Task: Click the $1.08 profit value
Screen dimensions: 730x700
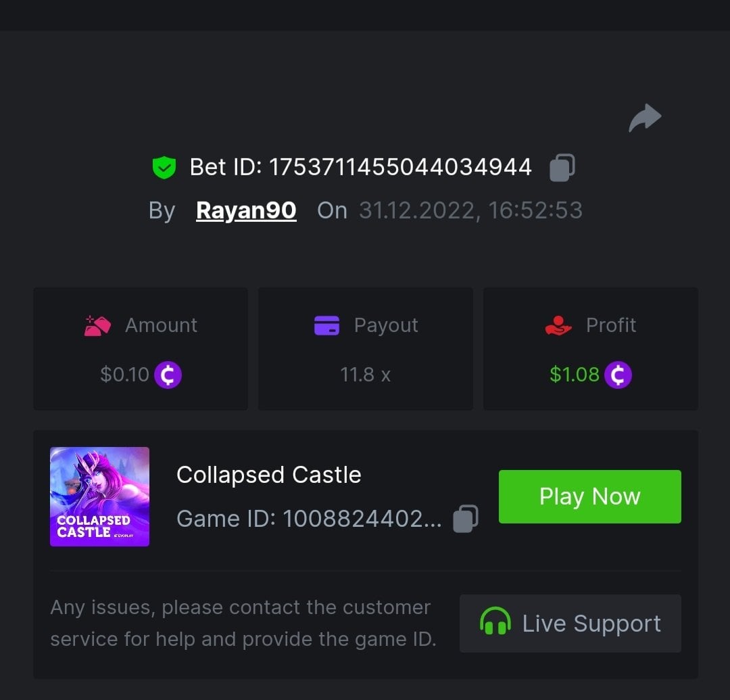Action: coord(575,374)
